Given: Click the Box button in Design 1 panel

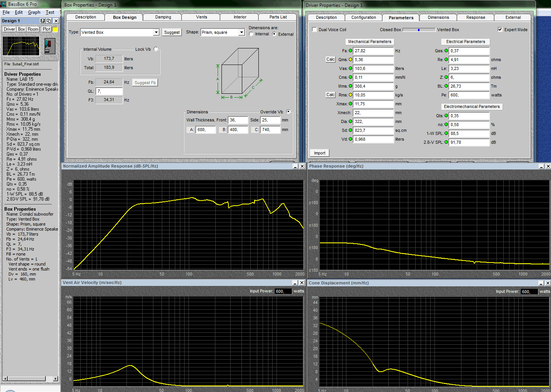Looking at the screenshot, I should 22,29.
